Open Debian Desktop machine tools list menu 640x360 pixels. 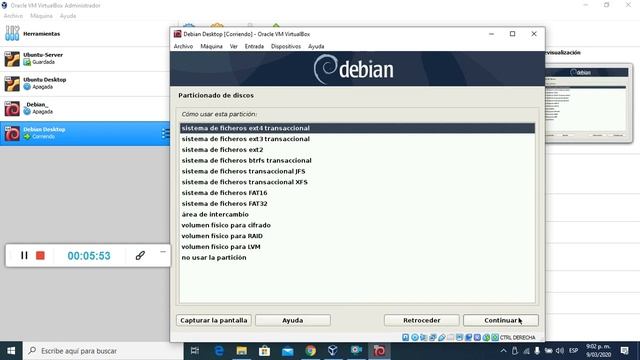(165, 133)
